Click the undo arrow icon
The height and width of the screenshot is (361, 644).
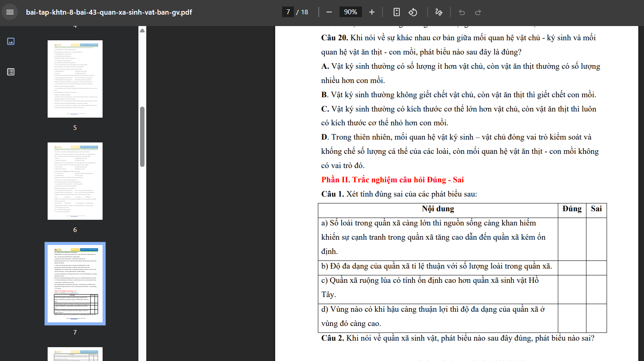pos(462,12)
